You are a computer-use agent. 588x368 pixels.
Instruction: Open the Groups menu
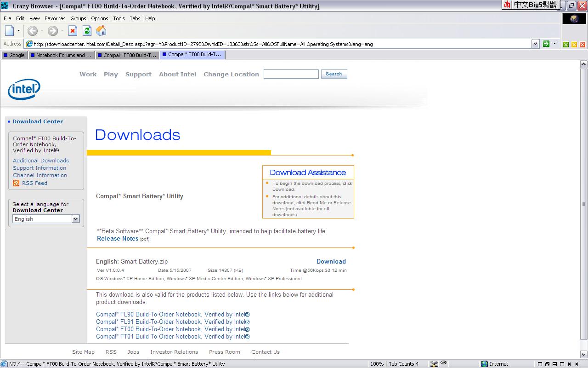pyautogui.click(x=78, y=18)
